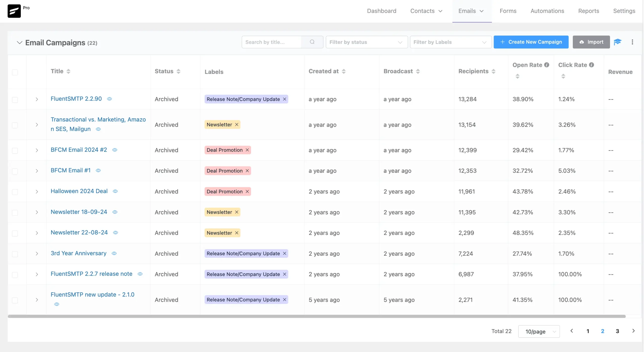
Task: Sort table by Click Rate column
Action: 563,76
